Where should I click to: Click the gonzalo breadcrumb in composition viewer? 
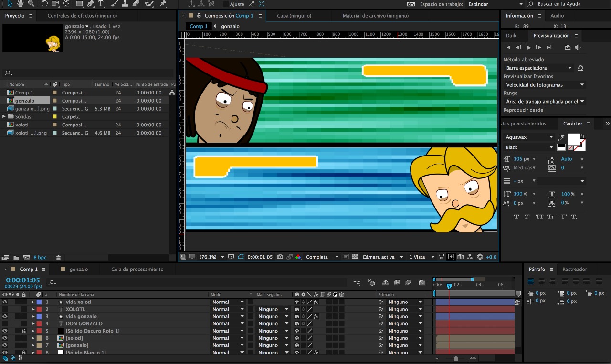click(x=230, y=26)
